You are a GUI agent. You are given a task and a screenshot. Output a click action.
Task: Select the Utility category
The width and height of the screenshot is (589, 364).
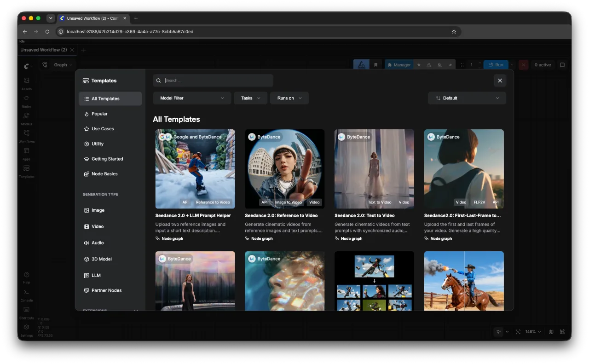[x=110, y=144]
